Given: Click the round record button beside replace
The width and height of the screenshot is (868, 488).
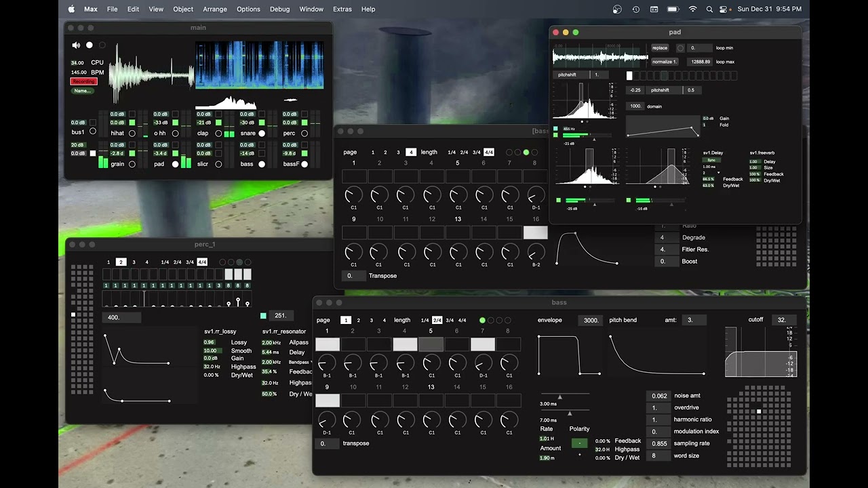Looking at the screenshot, I should click(x=680, y=48).
